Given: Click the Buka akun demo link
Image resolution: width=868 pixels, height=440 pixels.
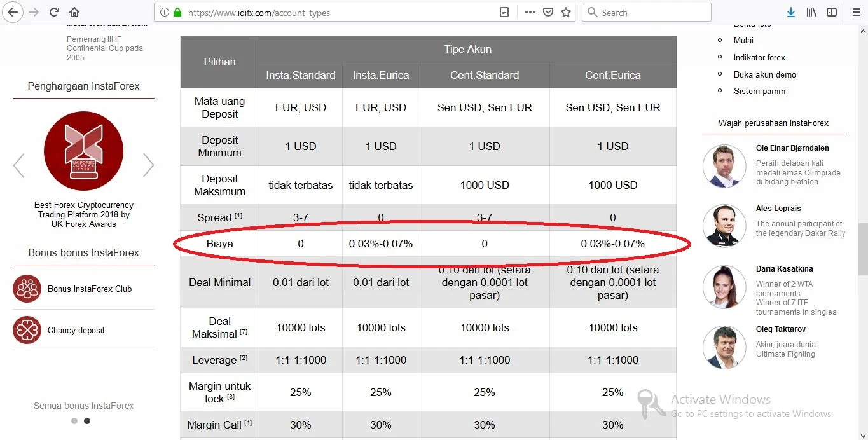Looking at the screenshot, I should pos(764,74).
